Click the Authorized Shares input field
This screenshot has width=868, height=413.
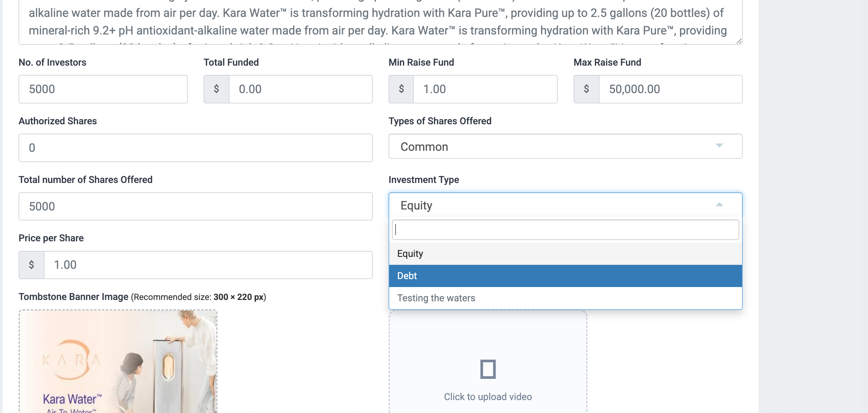pos(195,147)
